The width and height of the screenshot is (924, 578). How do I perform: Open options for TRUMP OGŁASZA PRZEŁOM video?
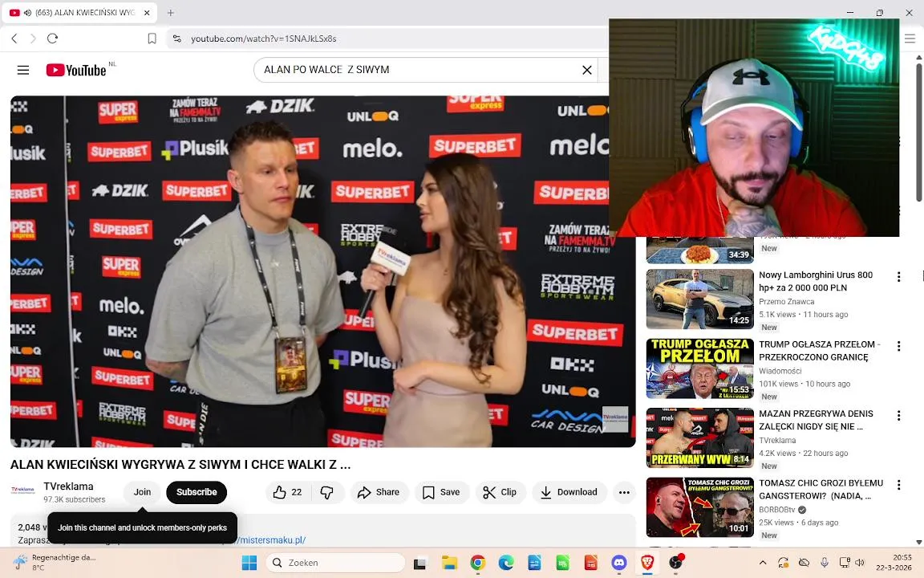point(898,346)
